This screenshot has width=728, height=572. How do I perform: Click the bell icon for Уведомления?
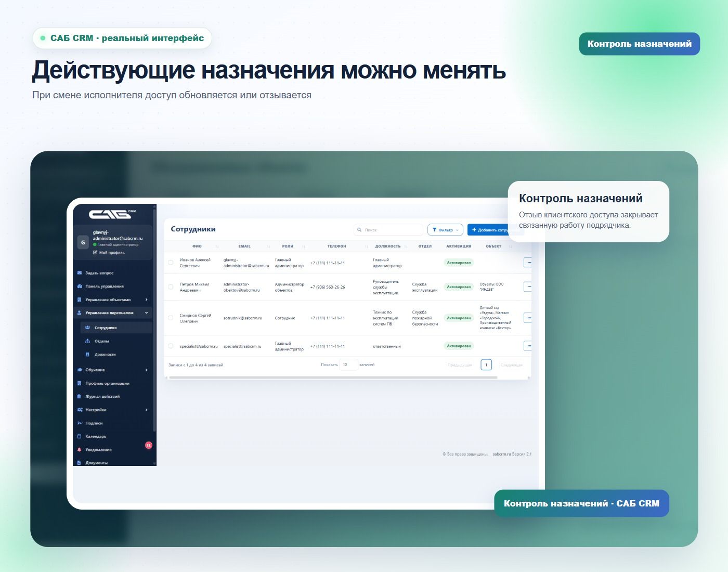(80, 450)
